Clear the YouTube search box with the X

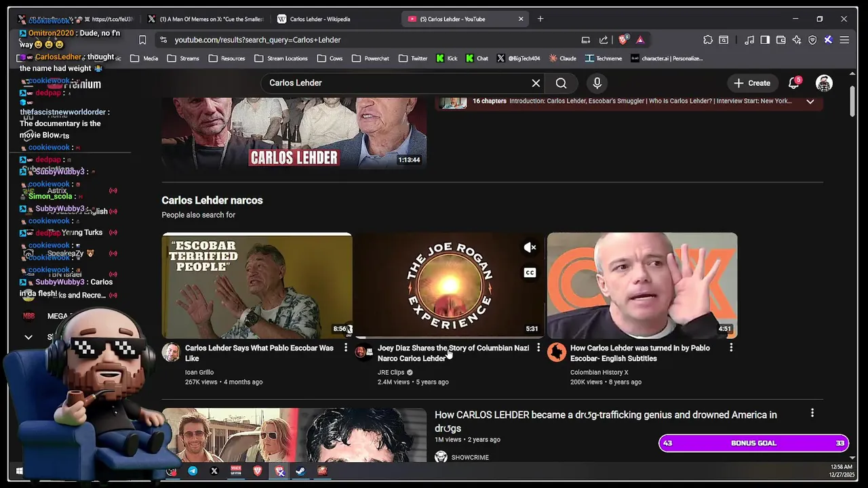click(536, 83)
